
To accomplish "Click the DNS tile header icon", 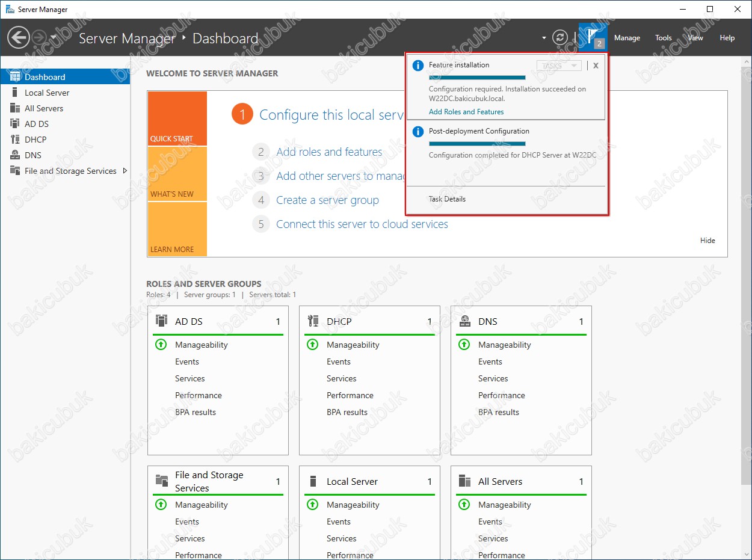I will [464, 321].
